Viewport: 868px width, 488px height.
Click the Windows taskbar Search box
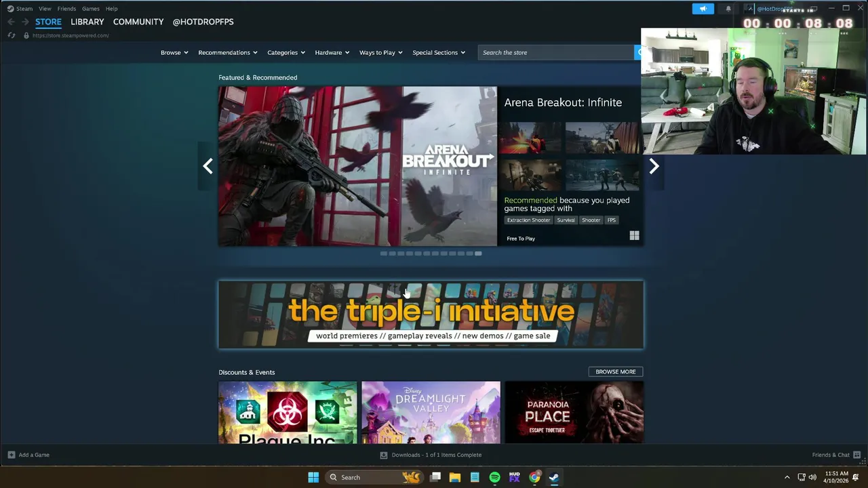(x=373, y=477)
